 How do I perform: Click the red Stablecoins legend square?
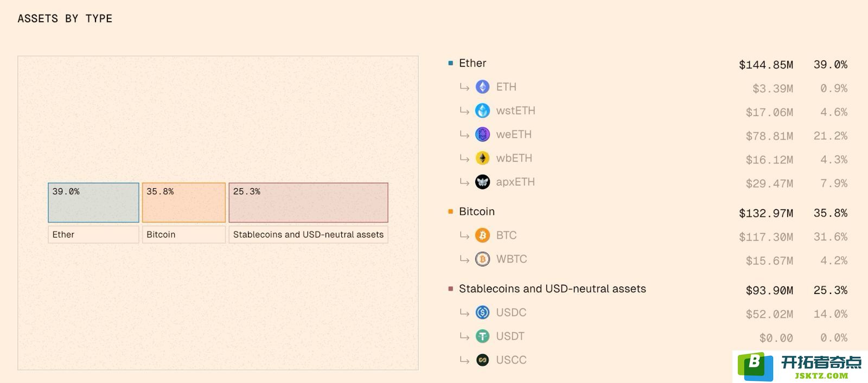(x=450, y=289)
